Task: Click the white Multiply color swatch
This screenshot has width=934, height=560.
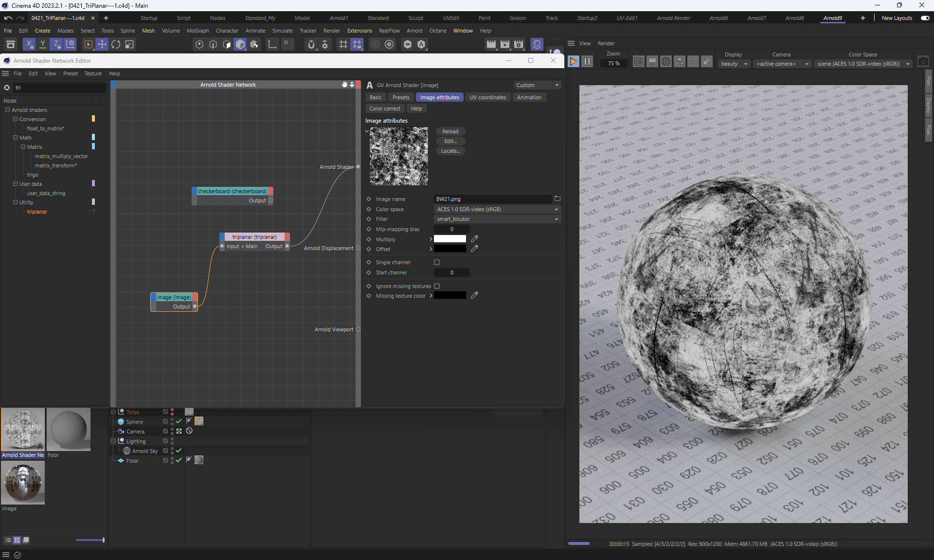Action: pos(449,239)
